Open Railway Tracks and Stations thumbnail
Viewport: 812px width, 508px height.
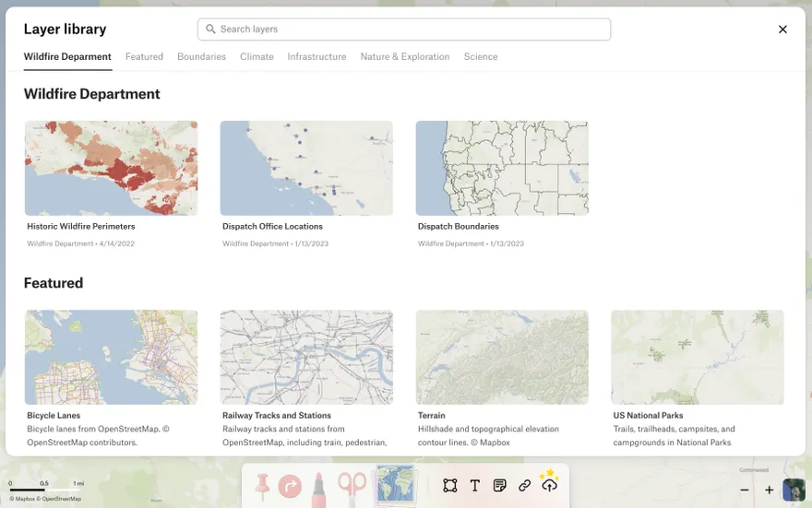tap(306, 357)
